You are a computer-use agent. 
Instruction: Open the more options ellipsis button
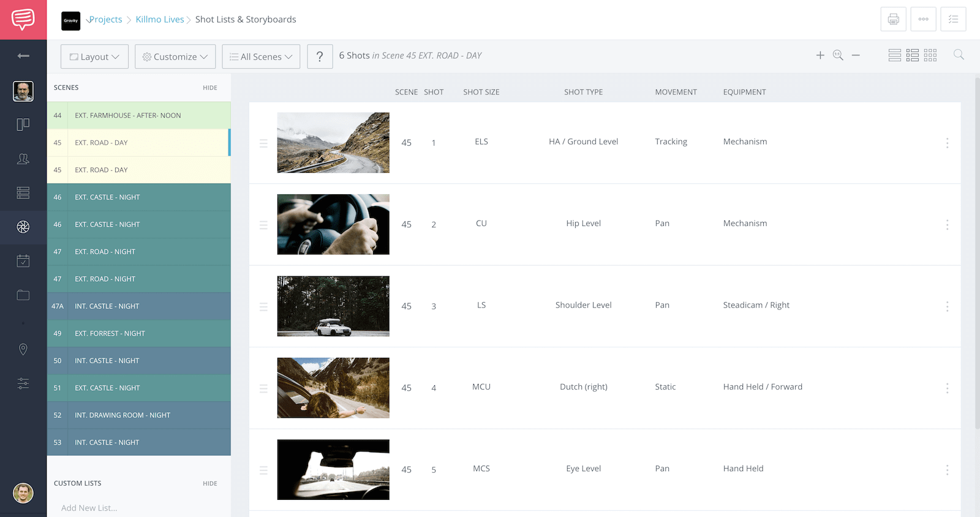tap(923, 19)
